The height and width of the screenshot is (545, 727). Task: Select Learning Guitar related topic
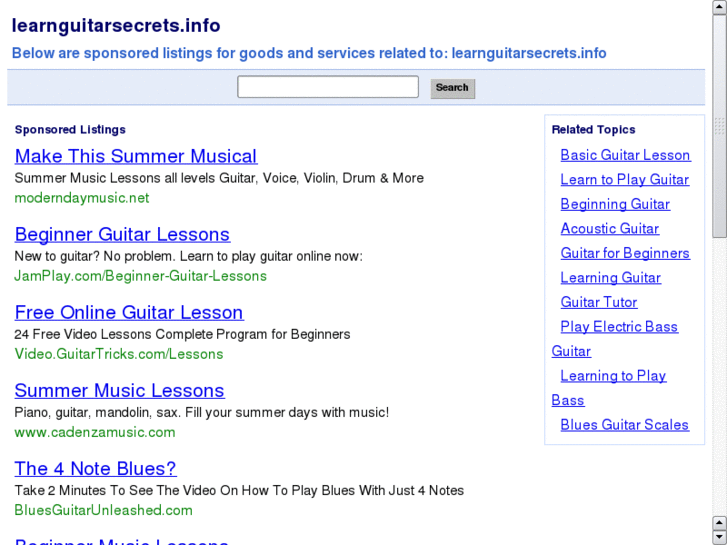(611, 278)
